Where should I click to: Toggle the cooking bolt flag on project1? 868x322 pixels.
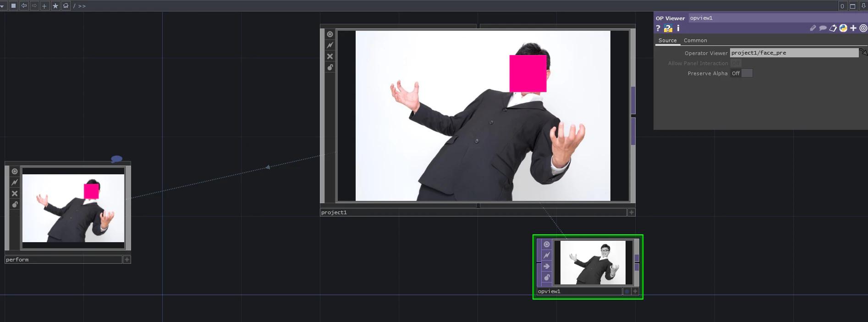[330, 45]
